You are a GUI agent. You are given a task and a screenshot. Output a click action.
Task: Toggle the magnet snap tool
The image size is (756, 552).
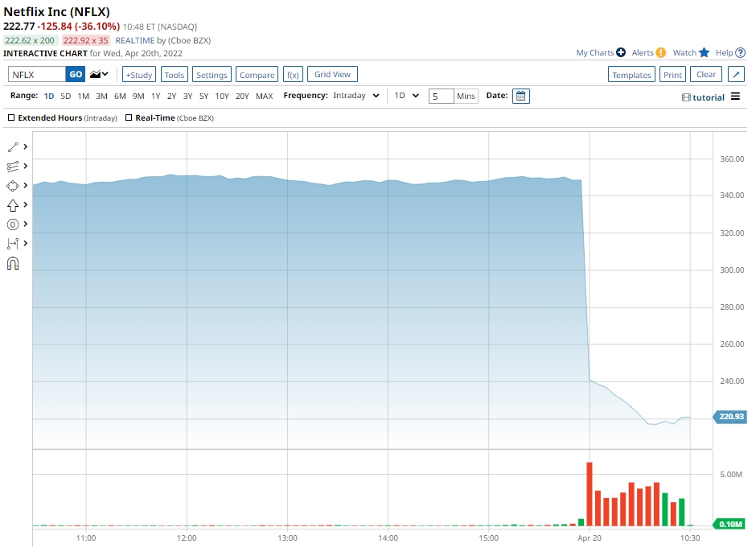pyautogui.click(x=13, y=263)
